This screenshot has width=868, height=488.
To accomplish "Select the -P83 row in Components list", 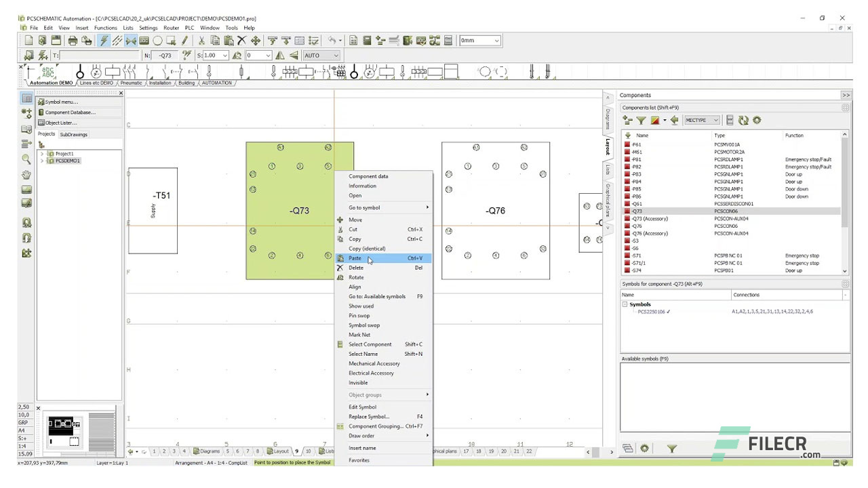I will tap(731, 174).
